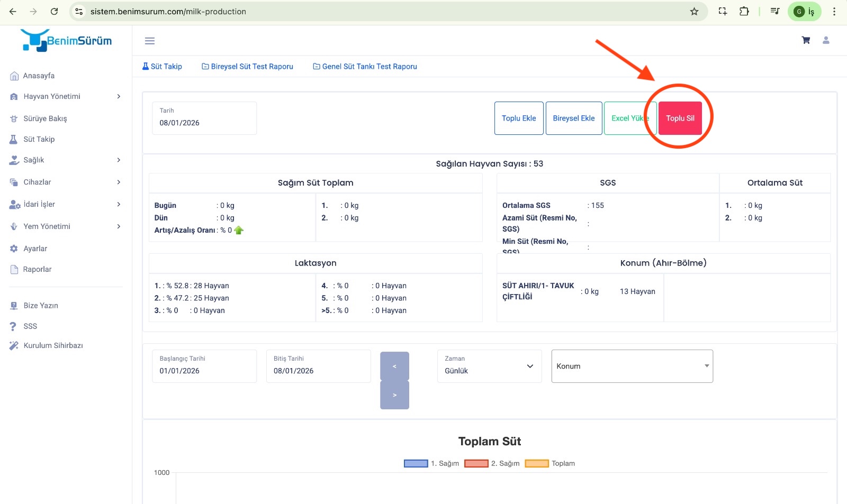Open Raporlar in the sidebar menu
Image resolution: width=847 pixels, height=504 pixels.
[37, 269]
